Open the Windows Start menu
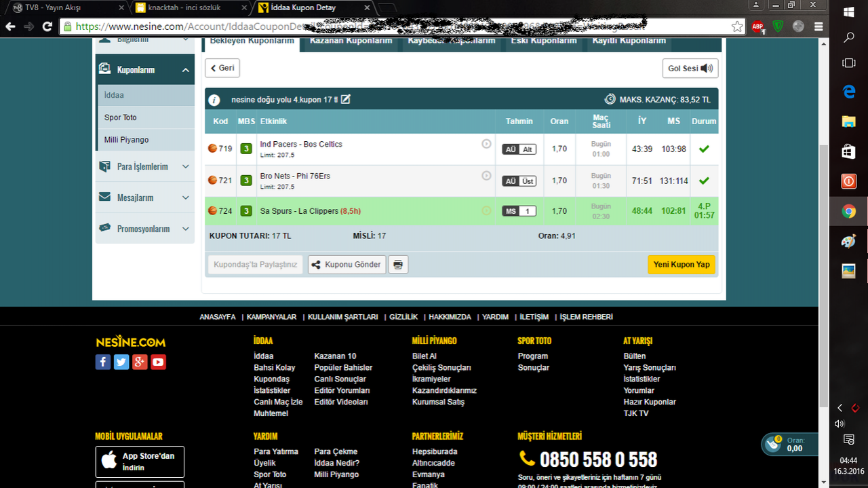 848,12
